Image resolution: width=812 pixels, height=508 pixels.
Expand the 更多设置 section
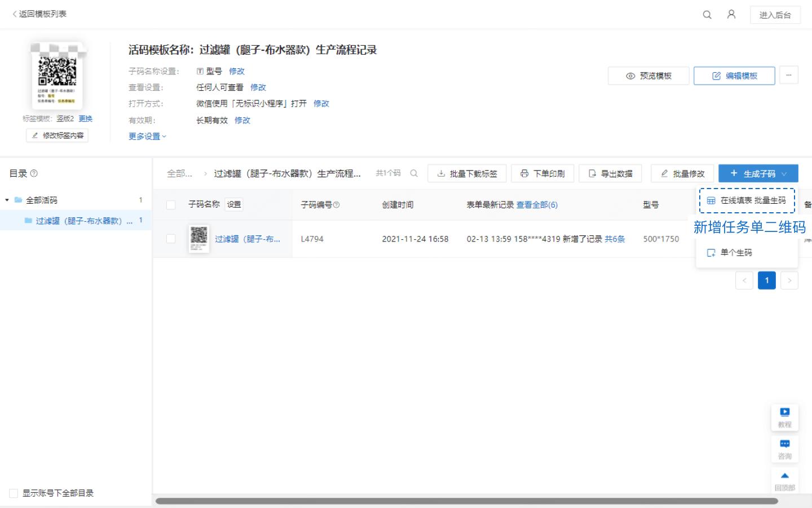[146, 136]
